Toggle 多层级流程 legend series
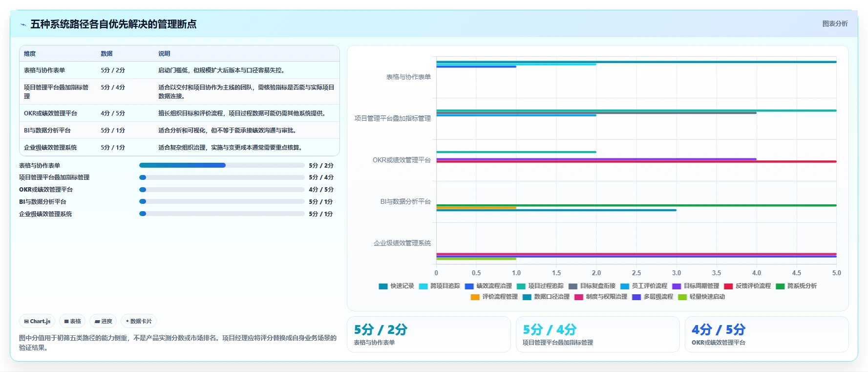 652,297
